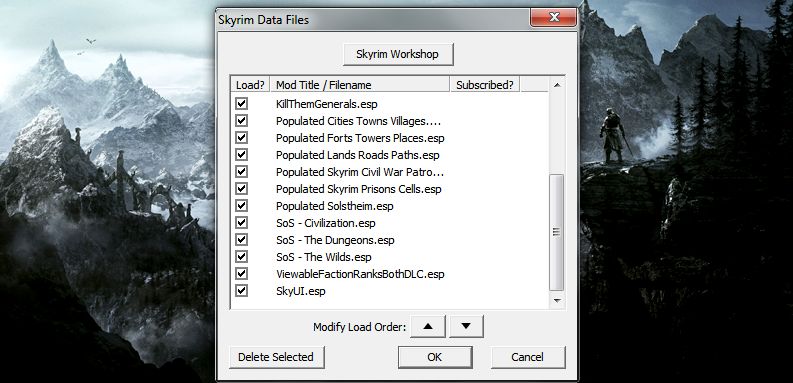
Task: Click Delete Selected button
Action: [x=276, y=357]
